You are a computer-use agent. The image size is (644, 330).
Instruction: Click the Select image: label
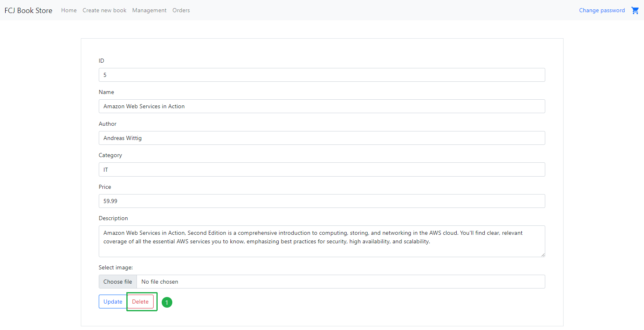pos(116,267)
